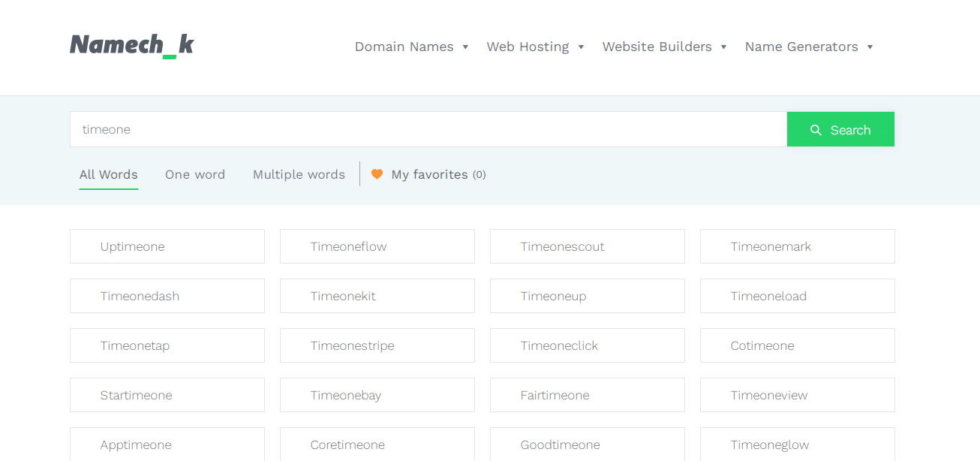Image resolution: width=980 pixels, height=461 pixels.
Task: Click the orange heart favorites icon
Action: [377, 174]
